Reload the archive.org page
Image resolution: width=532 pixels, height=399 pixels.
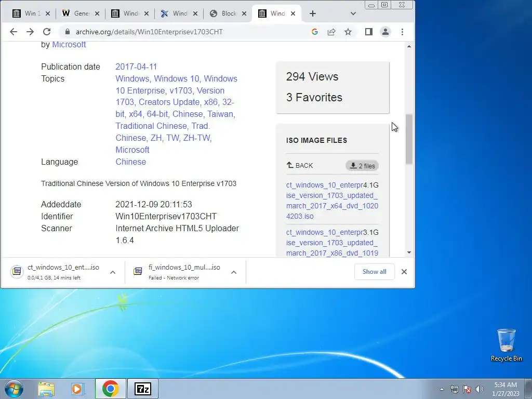(x=47, y=32)
